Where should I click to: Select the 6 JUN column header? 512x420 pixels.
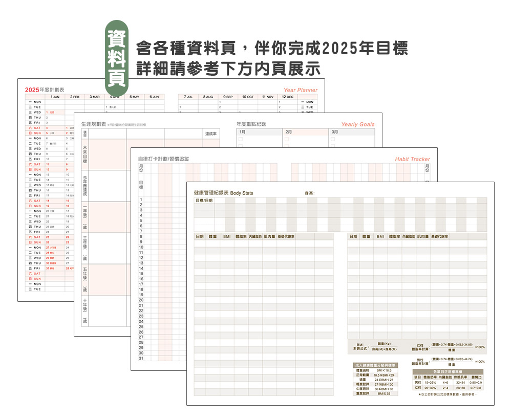[x=154, y=97]
